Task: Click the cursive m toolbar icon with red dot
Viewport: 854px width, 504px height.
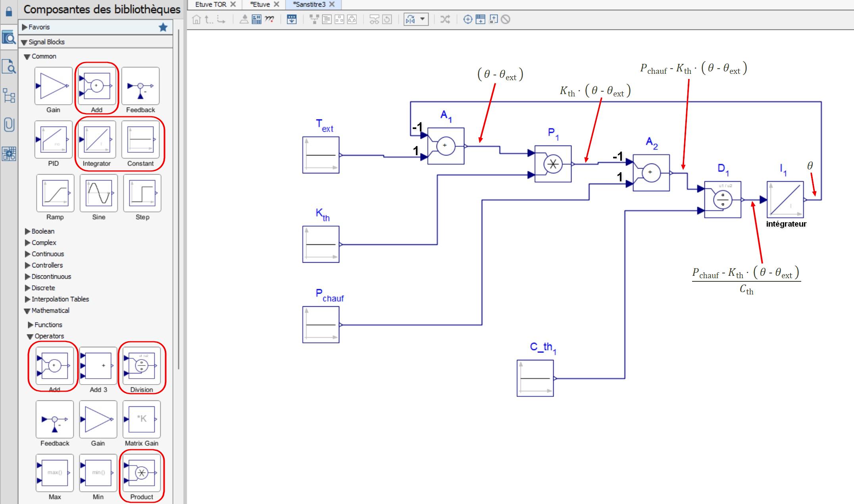Action: click(x=269, y=19)
